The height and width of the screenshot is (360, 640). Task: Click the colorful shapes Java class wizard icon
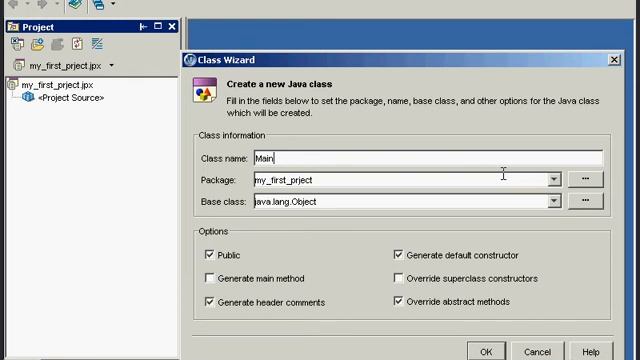pos(205,90)
